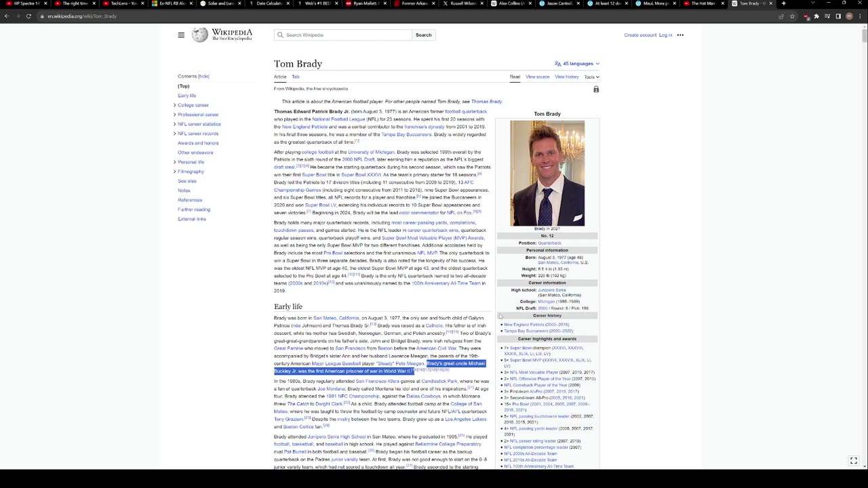The height and width of the screenshot is (488, 868).
Task: Click the translate languages icon
Action: 557,64
